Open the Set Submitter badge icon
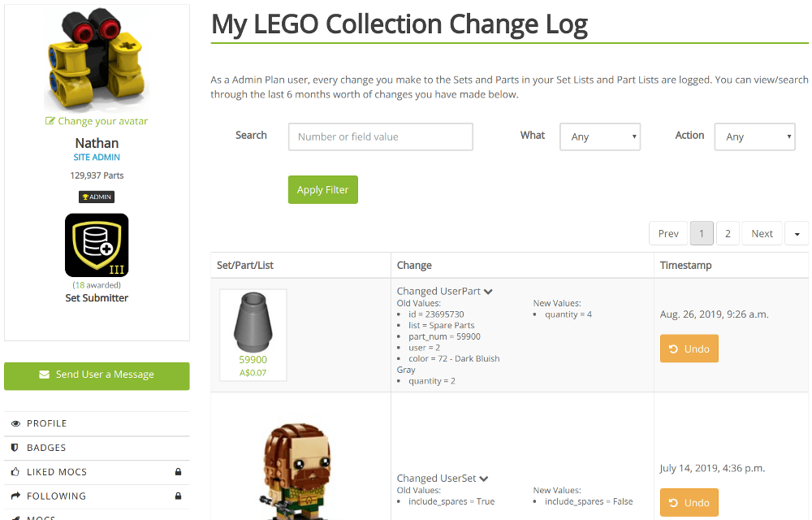The image size is (812, 520). (x=96, y=245)
